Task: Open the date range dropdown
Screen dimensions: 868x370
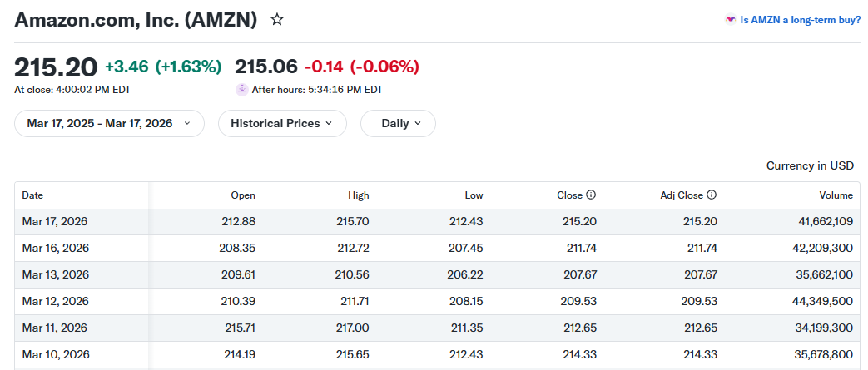Action: coord(109,123)
